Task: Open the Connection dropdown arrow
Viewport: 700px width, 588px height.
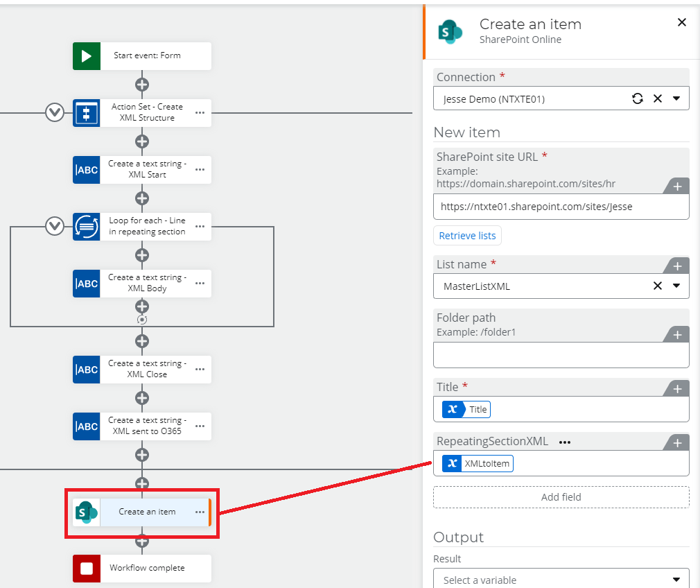Action: point(676,99)
